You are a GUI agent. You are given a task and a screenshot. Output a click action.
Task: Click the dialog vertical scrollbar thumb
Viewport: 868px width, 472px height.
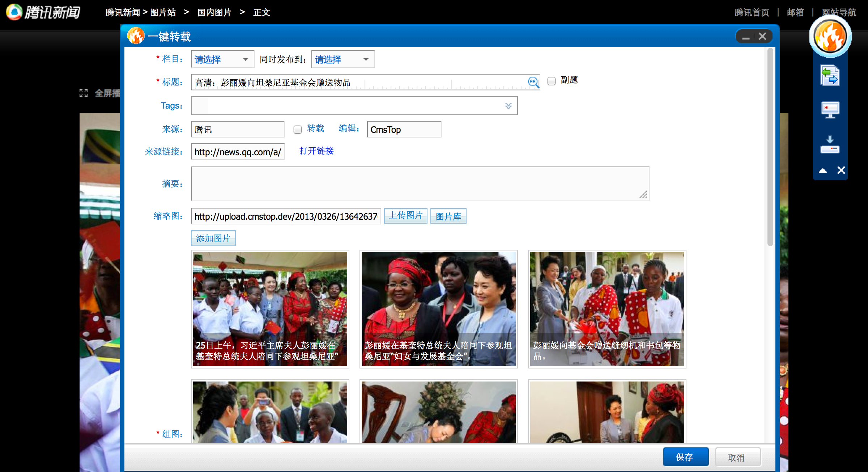coord(770,147)
